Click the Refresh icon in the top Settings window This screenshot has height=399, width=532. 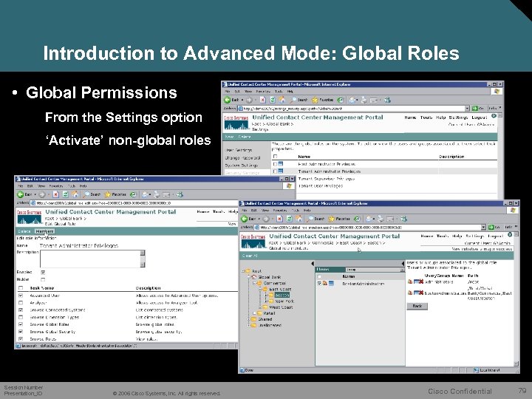273,100
